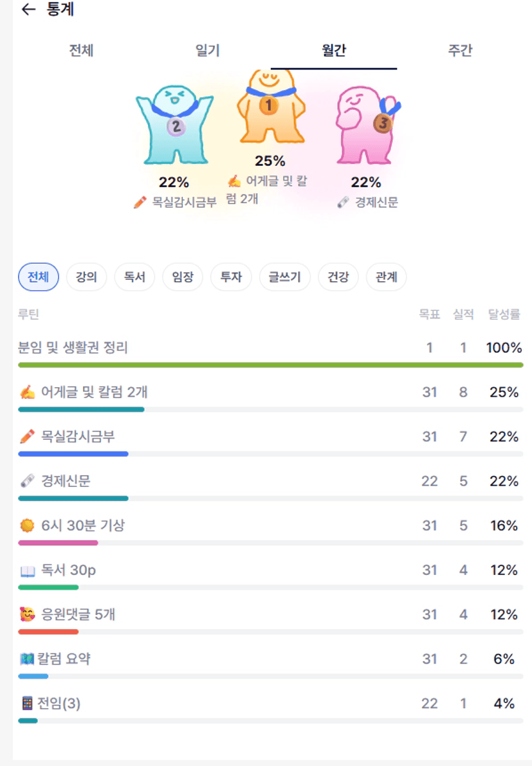Open the 분임 및 생활권 정리 routine
Screen dimensions: 532x766
(73, 348)
